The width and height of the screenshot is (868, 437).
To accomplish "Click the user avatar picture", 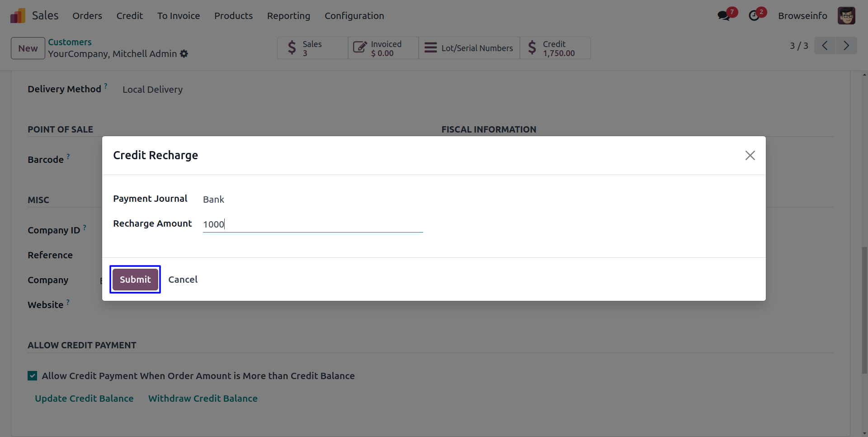I will [846, 16].
